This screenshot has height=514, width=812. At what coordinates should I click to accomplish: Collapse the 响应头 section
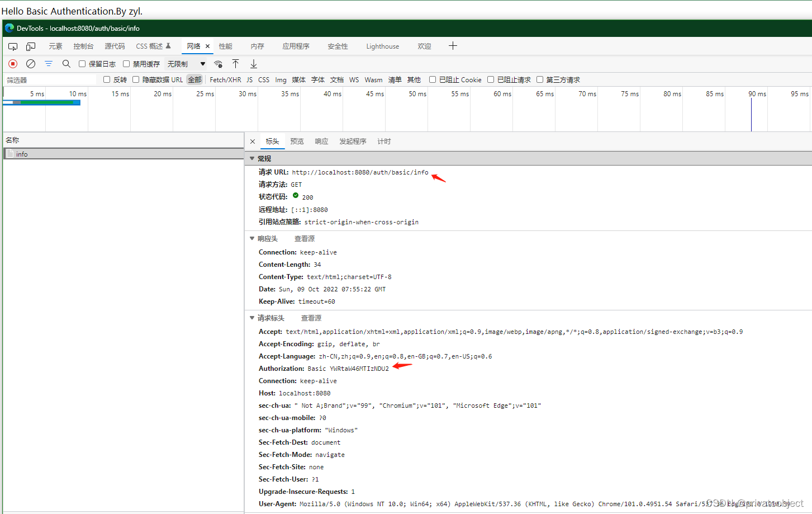point(252,239)
